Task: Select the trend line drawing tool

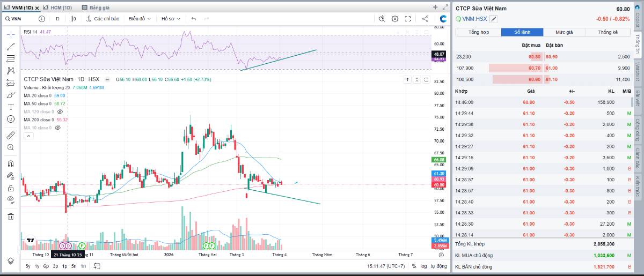Action: point(11,46)
